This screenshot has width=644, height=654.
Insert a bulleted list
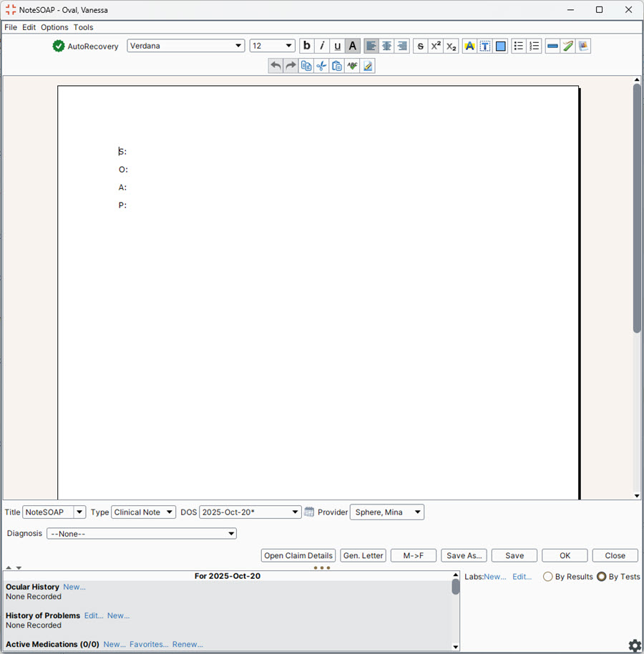[518, 46]
